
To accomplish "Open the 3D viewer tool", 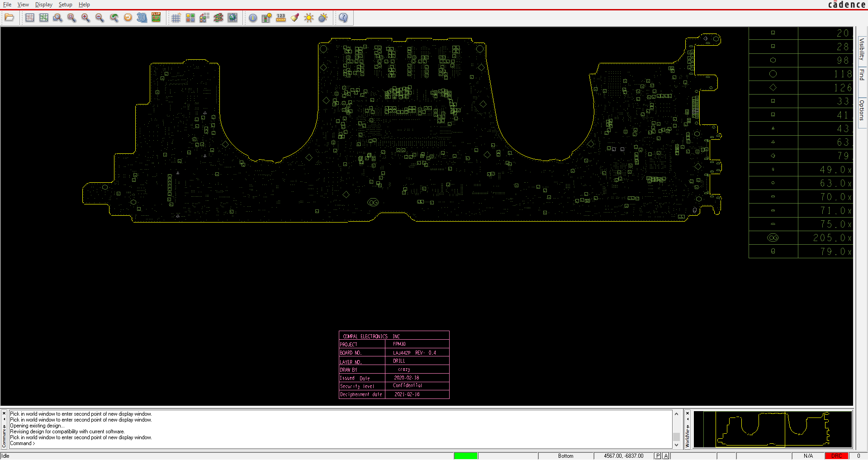I will (x=142, y=18).
